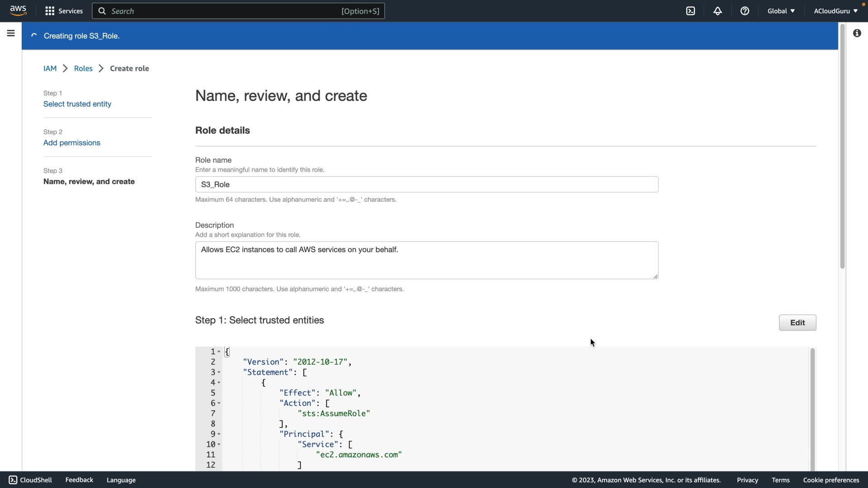Open the ACloudGuru account dropdown

click(835, 11)
